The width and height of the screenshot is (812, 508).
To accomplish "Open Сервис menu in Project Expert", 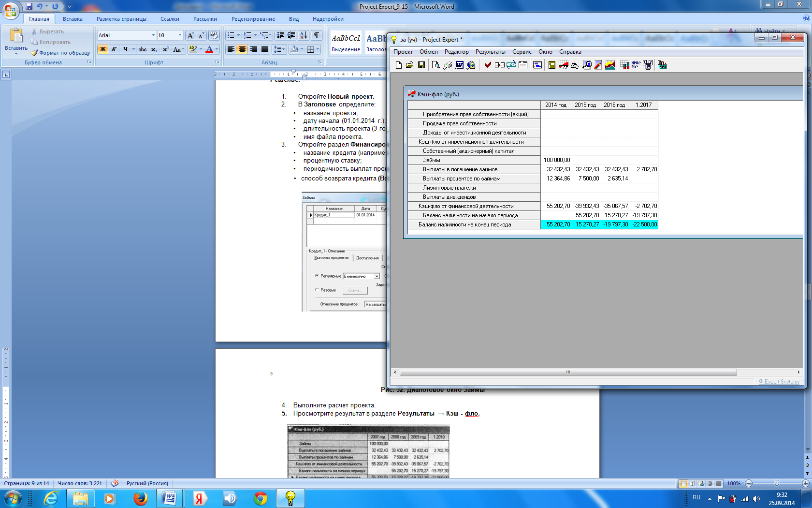I will [x=522, y=52].
